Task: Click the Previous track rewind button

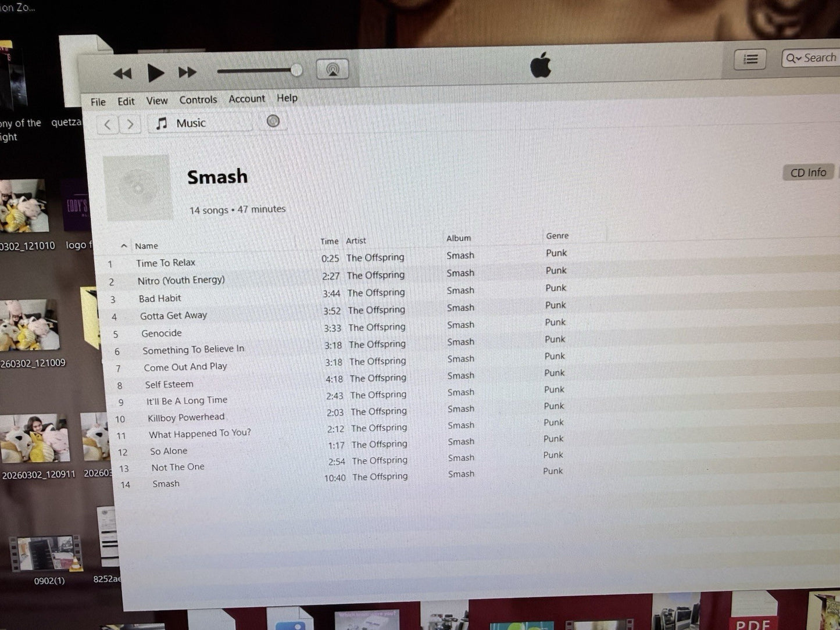Action: pyautogui.click(x=122, y=74)
